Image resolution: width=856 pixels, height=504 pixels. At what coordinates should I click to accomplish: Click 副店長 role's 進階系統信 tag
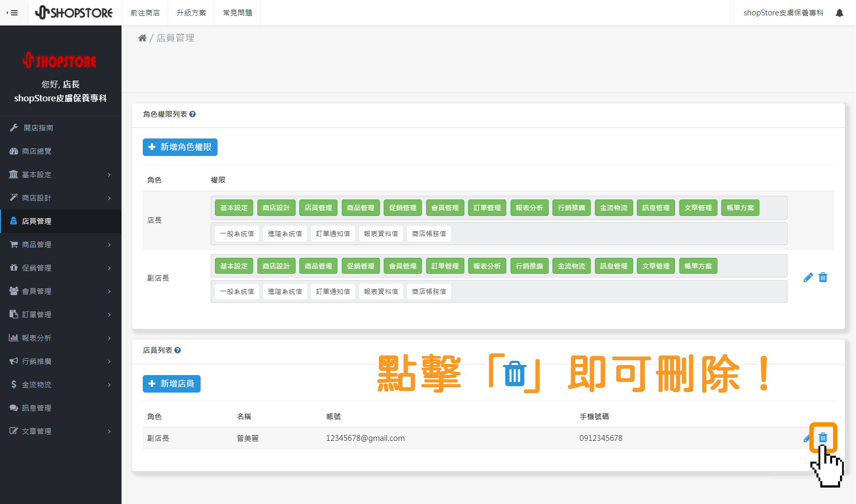285,292
